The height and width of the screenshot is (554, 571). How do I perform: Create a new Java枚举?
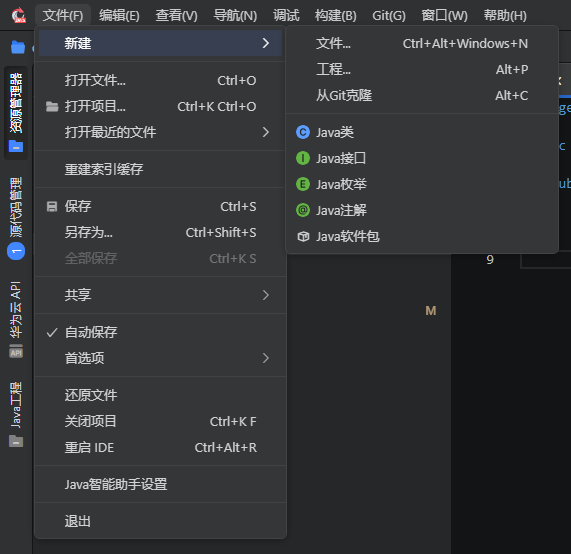pyautogui.click(x=422, y=184)
